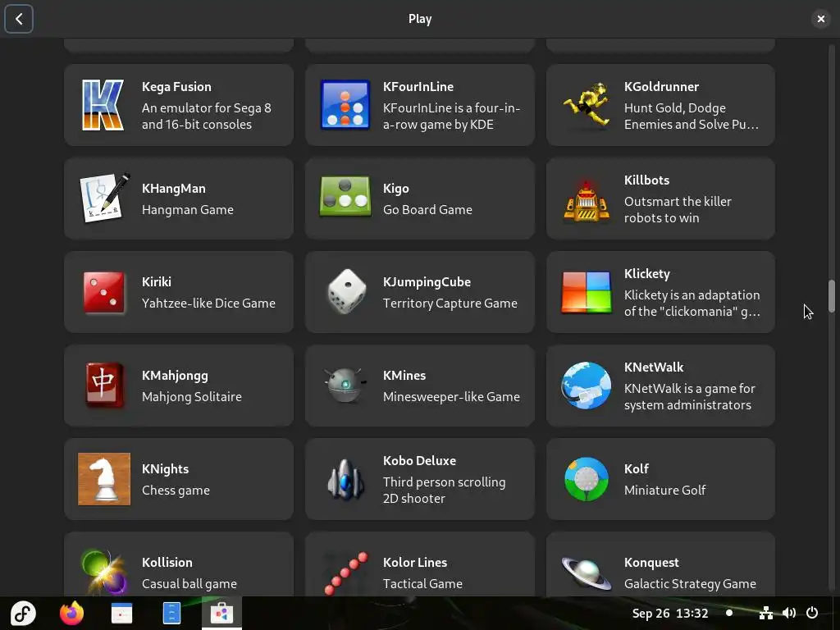
Task: Click 'KFourInLine is a four-in-a-row game' text
Action: (x=451, y=116)
